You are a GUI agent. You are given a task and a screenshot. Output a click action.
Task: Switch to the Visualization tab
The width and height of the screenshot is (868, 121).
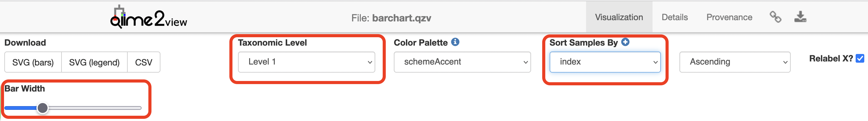click(x=619, y=17)
